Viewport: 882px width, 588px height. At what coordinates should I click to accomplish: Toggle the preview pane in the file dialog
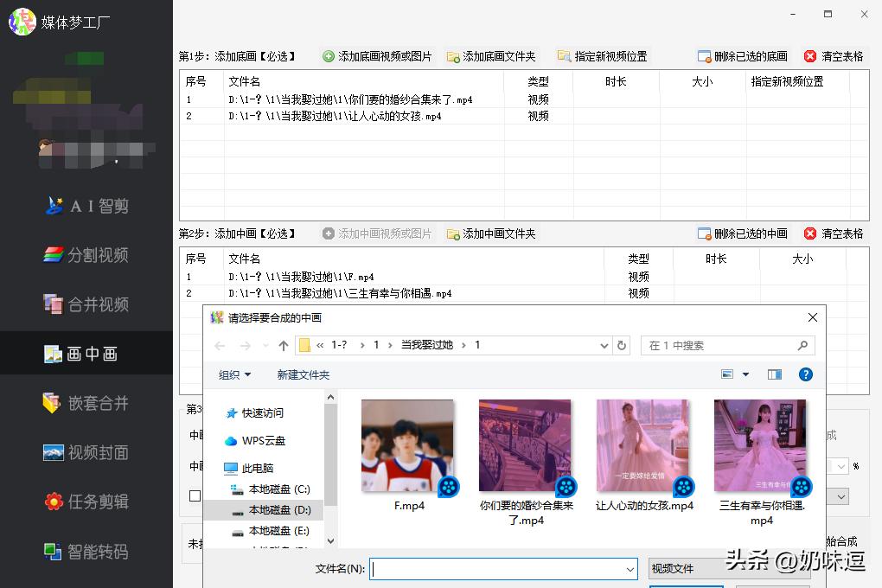click(772, 374)
